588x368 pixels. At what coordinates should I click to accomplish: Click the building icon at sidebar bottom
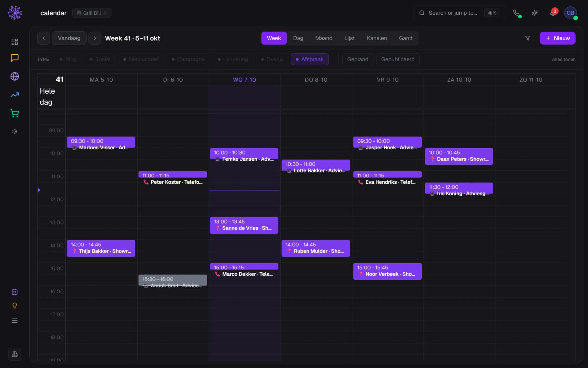coord(15,354)
